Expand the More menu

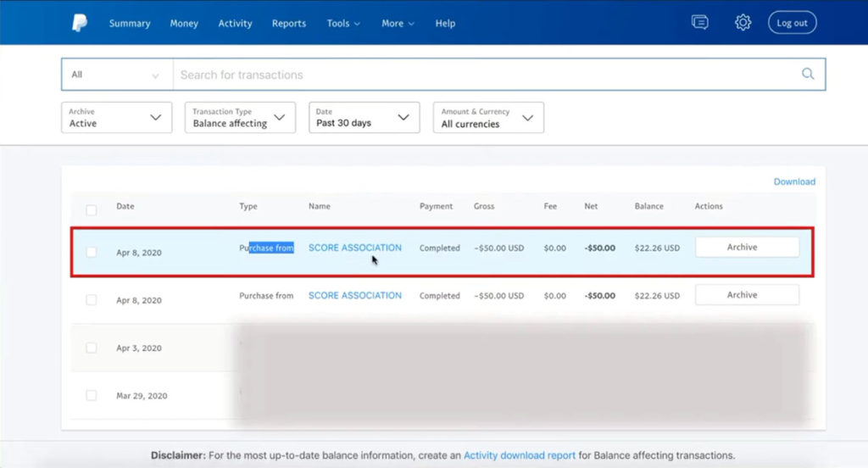(x=398, y=23)
